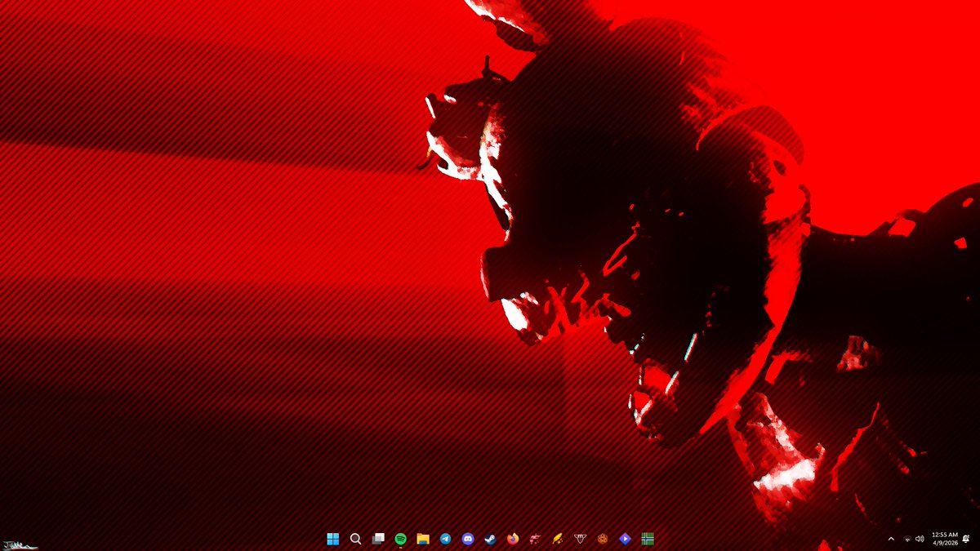Open Telegram from the taskbar
Image resolution: width=980 pixels, height=551 pixels.
(445, 539)
